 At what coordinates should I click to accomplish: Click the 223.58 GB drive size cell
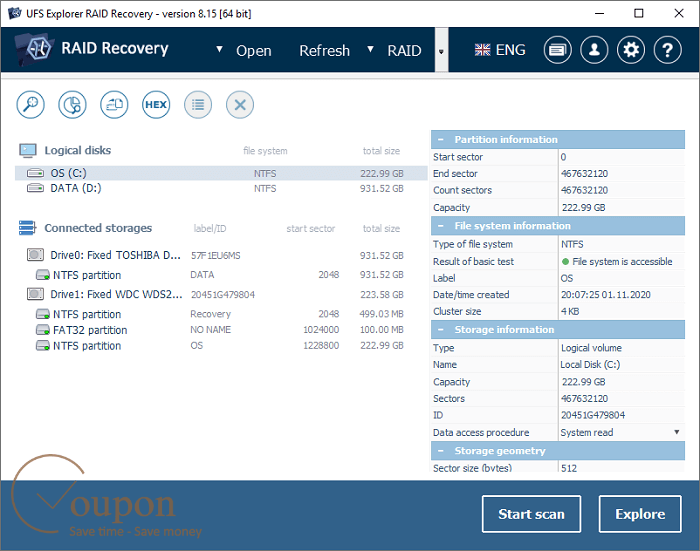[382, 294]
